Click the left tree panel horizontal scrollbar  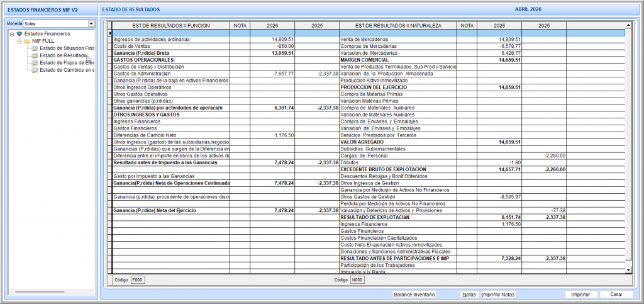pos(40,291)
